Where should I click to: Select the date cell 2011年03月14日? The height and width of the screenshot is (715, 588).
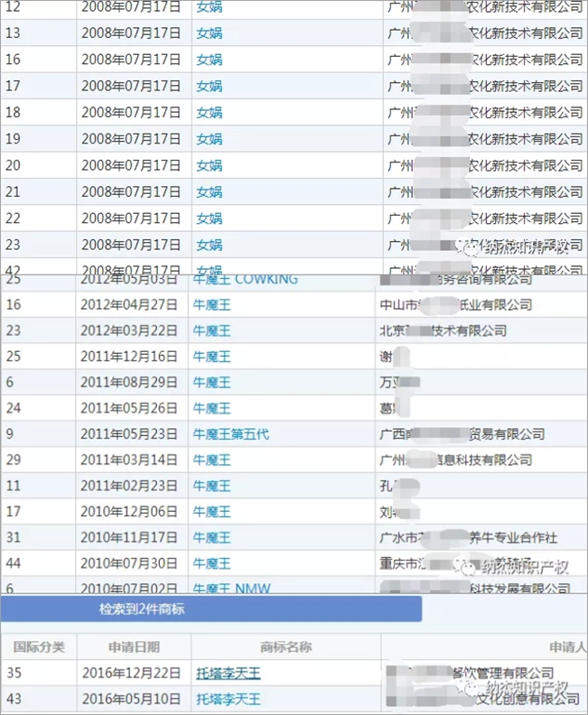(x=129, y=460)
